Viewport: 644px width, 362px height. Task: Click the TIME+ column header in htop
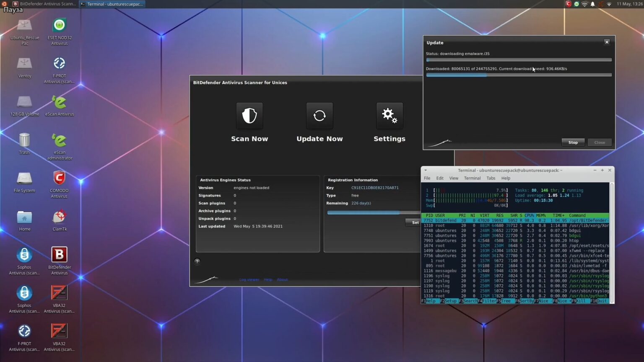[x=558, y=215]
